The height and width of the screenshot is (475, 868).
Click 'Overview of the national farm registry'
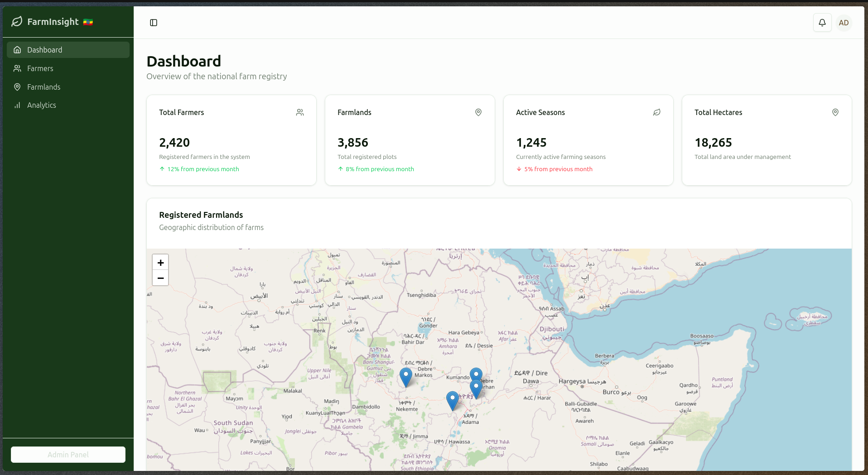[217, 77]
